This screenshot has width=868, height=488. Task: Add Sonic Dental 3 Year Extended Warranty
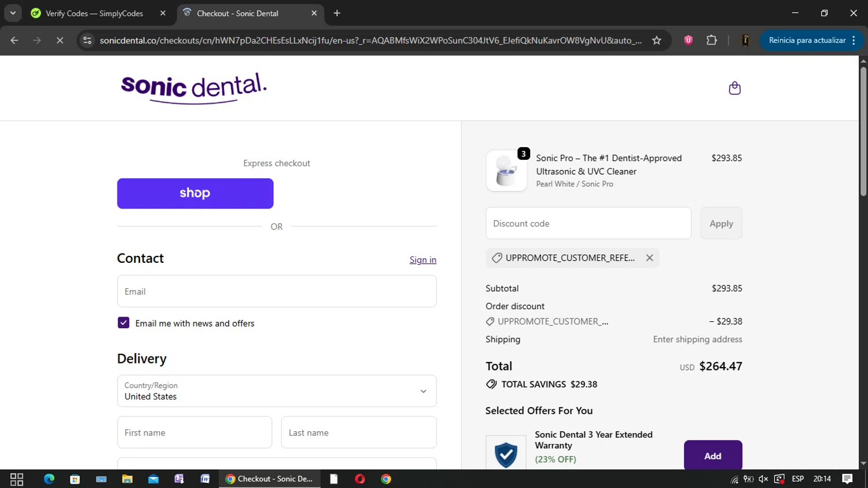[x=713, y=456]
